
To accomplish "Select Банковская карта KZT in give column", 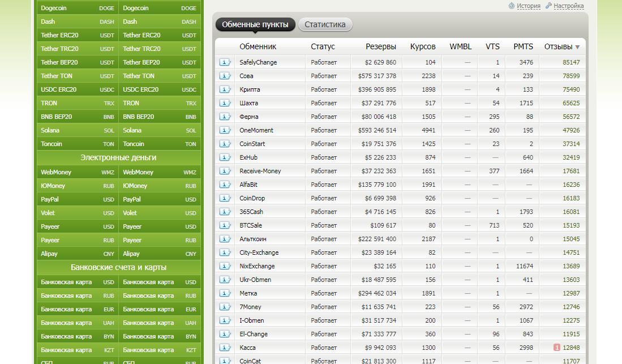I will point(78,350).
